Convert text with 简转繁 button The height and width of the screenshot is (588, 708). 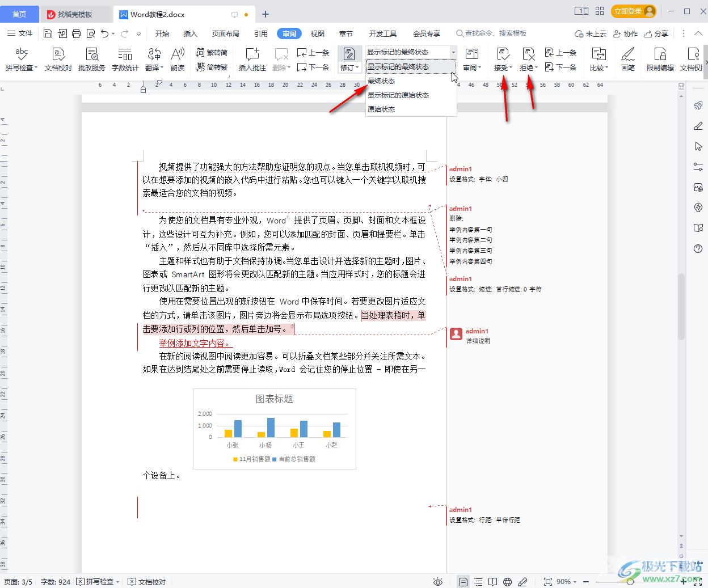point(212,67)
